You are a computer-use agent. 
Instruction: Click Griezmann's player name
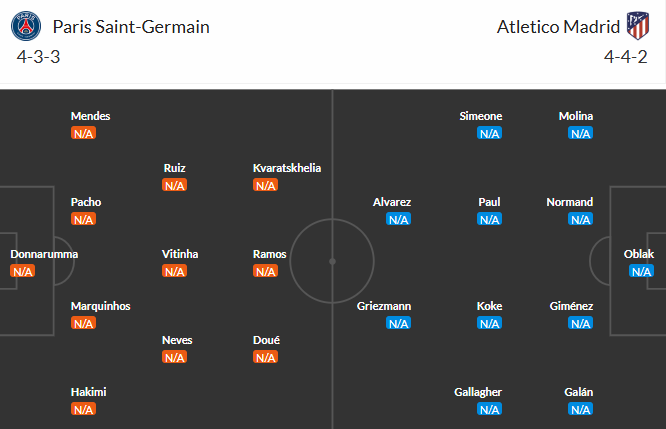click(x=384, y=306)
